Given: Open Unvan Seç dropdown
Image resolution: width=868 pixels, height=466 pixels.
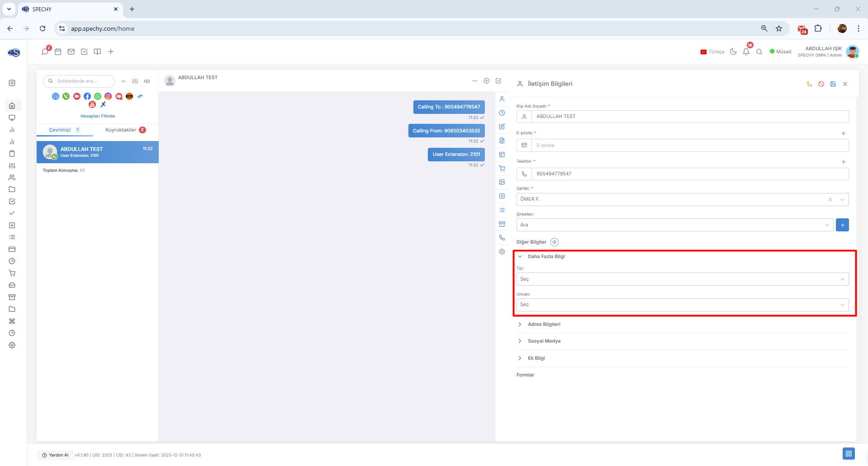Looking at the screenshot, I should [683, 305].
